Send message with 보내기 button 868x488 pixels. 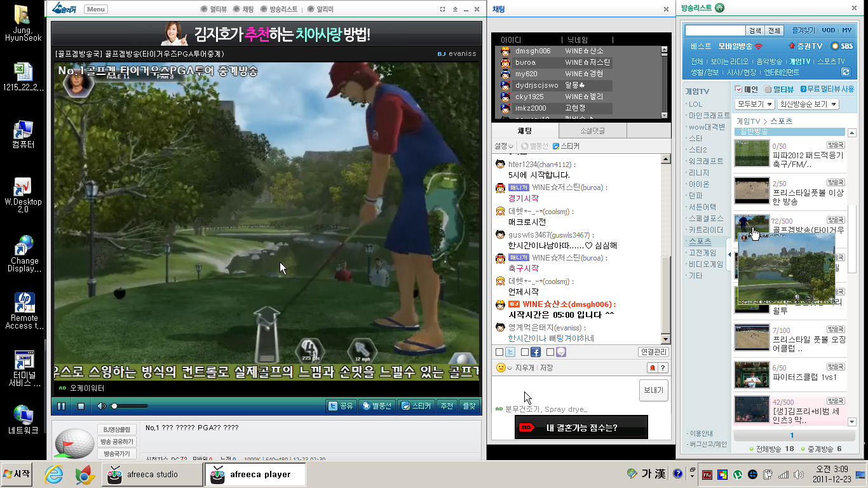pos(653,390)
